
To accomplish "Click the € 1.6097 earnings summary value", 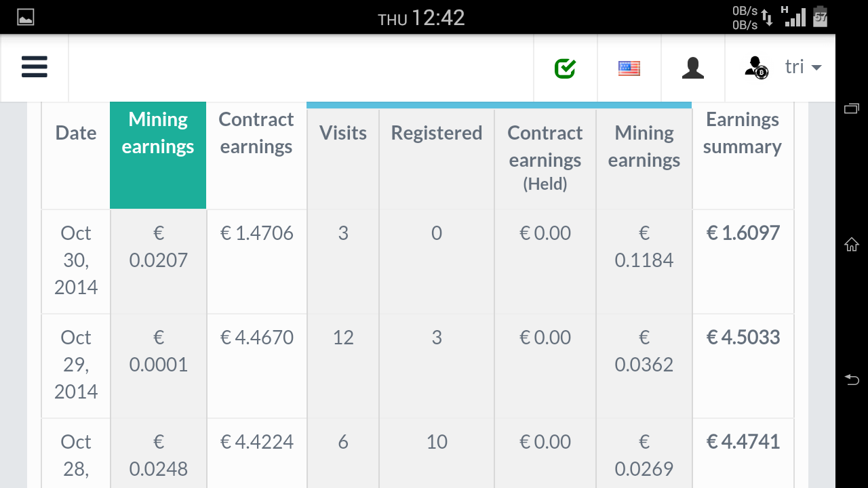I will coord(743,233).
